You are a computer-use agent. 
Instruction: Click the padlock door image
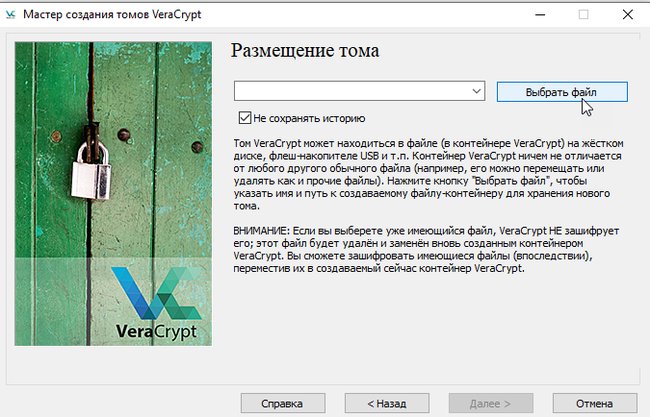tap(113, 194)
